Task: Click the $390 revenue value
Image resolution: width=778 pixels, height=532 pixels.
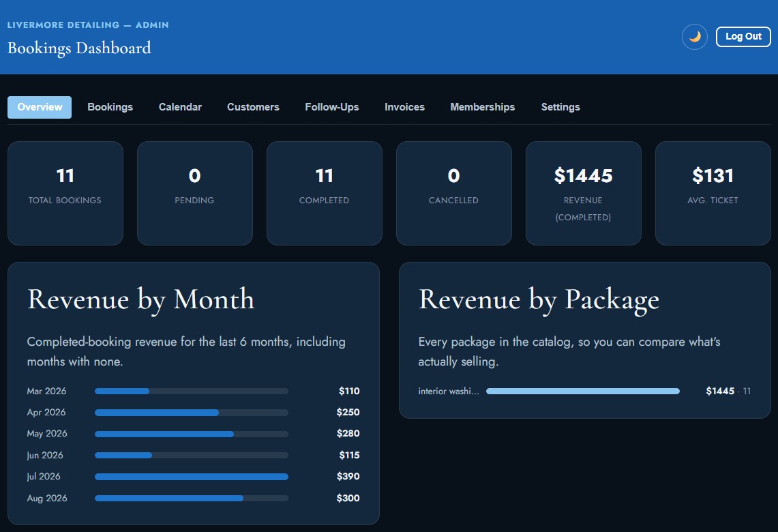Action: [348, 477]
